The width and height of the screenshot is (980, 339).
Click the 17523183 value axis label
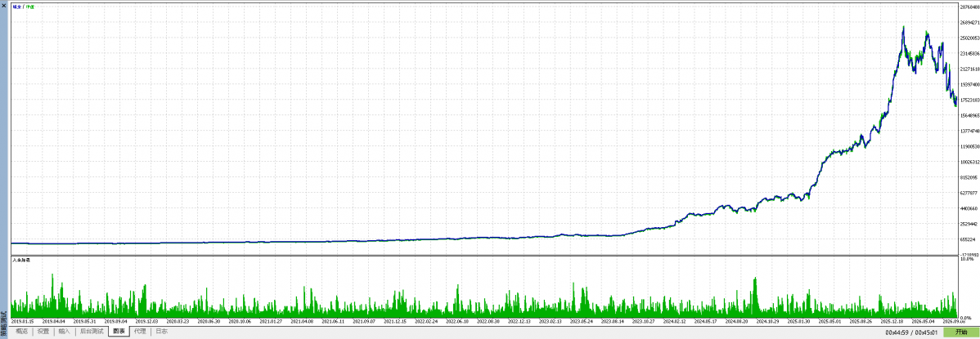pyautogui.click(x=969, y=100)
